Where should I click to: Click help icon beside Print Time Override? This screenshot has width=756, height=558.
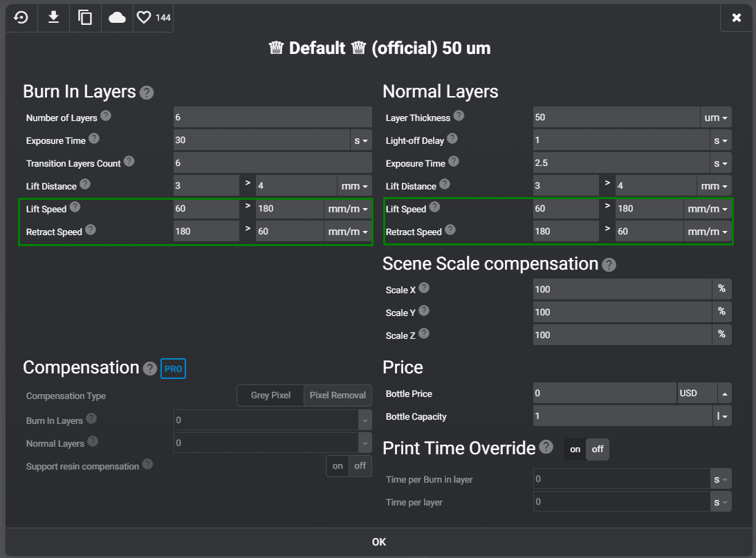pos(546,447)
